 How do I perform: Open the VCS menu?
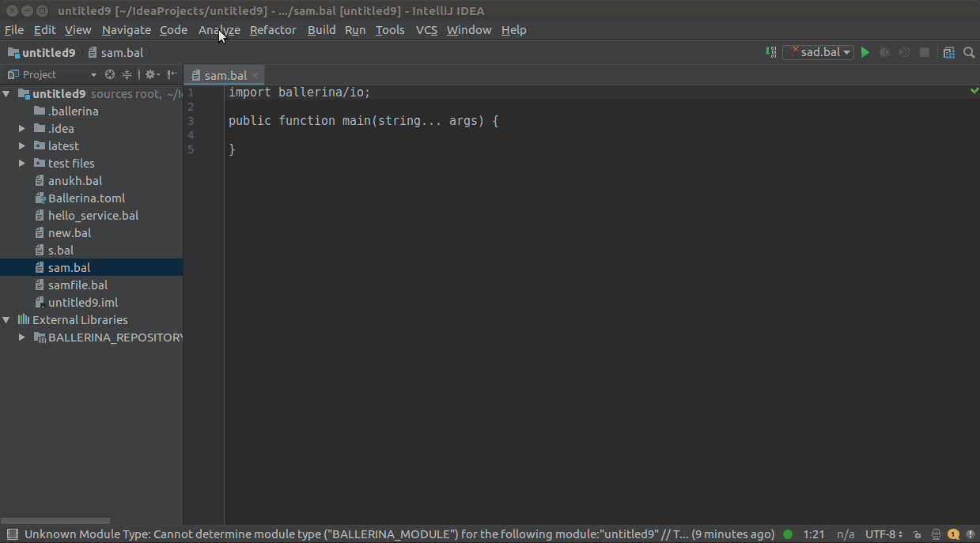(x=426, y=30)
